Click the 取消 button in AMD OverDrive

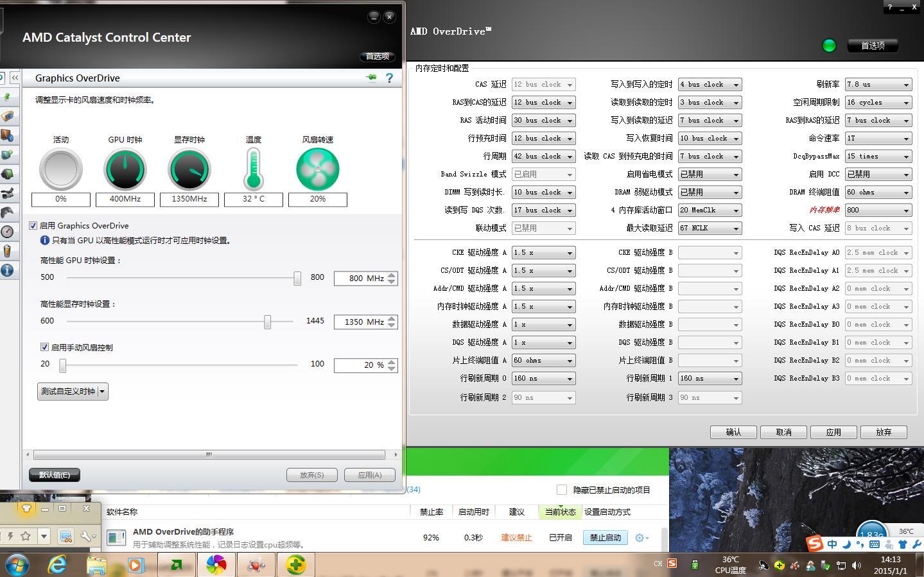tap(783, 433)
